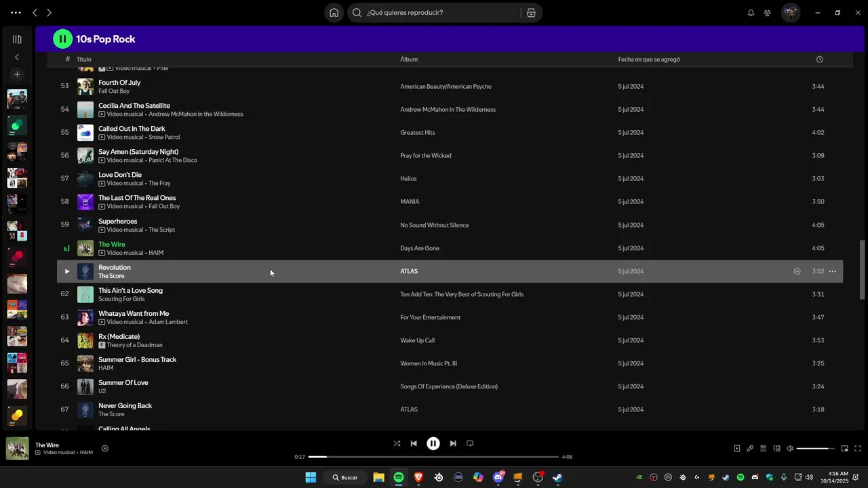Open friend activity icon
Screen dimensions: 868x488
click(767, 13)
